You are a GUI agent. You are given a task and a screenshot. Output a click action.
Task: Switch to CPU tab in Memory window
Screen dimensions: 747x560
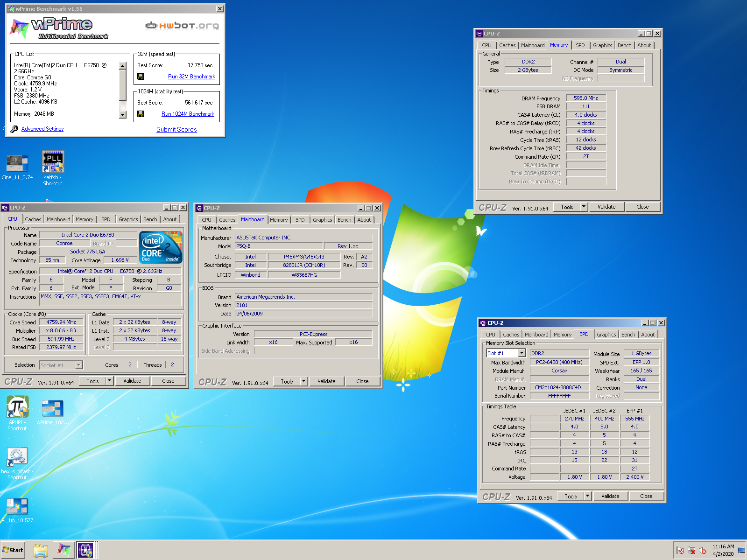(487, 45)
